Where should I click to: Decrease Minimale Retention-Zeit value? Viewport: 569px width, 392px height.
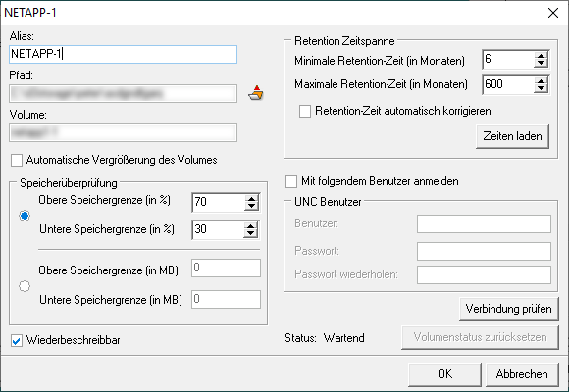point(541,64)
